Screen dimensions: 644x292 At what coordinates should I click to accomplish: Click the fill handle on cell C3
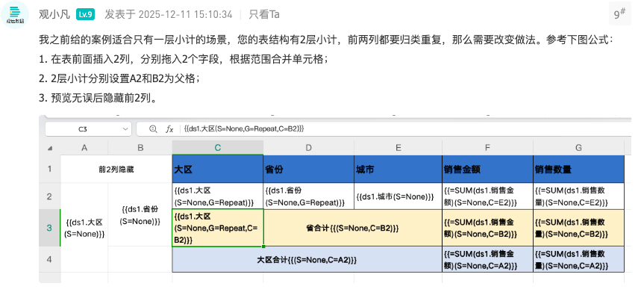click(x=263, y=246)
